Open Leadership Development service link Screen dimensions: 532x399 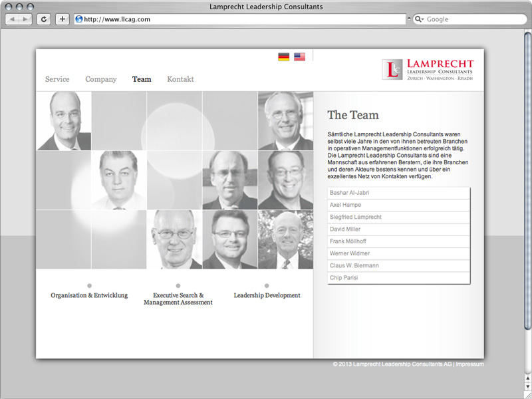pyautogui.click(x=267, y=295)
